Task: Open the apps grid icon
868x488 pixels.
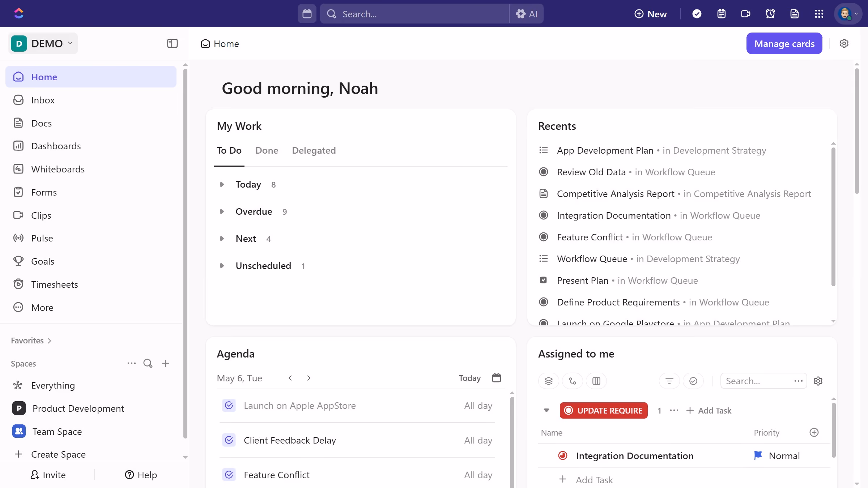Action: [819, 14]
